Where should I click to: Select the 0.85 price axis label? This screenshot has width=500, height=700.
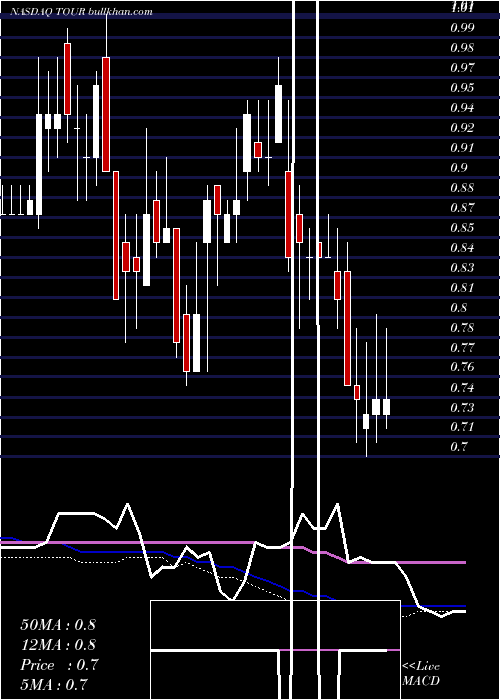pos(462,228)
